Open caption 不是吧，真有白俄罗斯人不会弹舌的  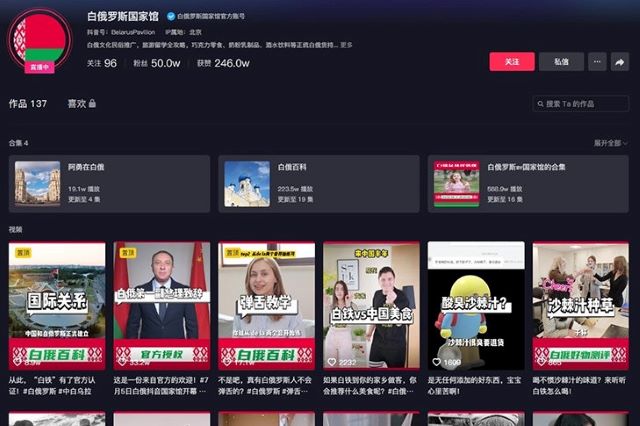(265, 386)
